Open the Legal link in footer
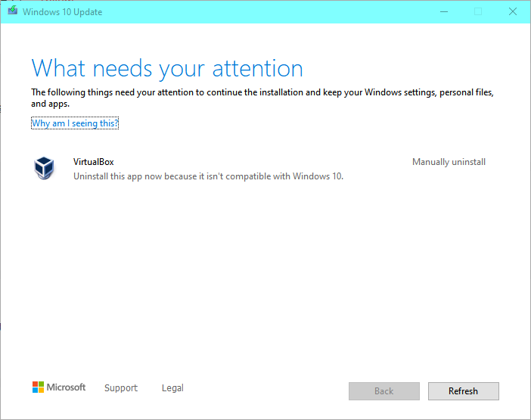 [172, 388]
